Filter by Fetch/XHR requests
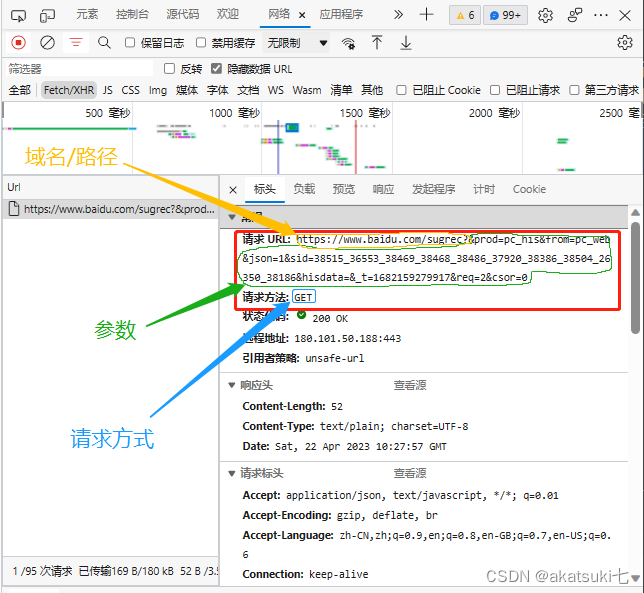Screen dimensions: 644x593 (69, 90)
